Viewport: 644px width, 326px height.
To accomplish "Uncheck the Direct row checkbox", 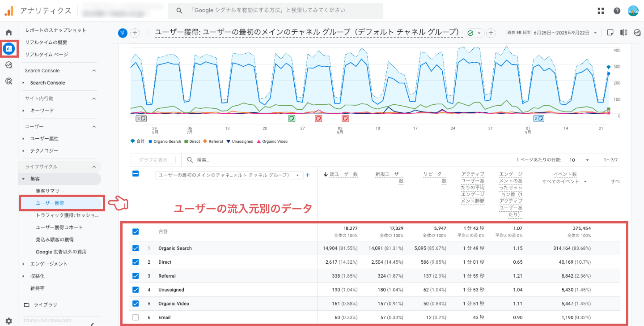I will pyautogui.click(x=136, y=262).
